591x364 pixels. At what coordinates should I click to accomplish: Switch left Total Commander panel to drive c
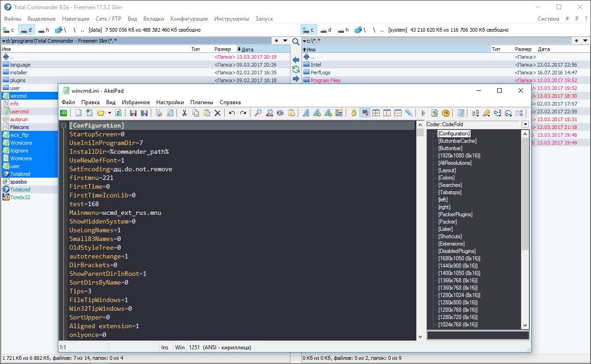tap(9, 30)
